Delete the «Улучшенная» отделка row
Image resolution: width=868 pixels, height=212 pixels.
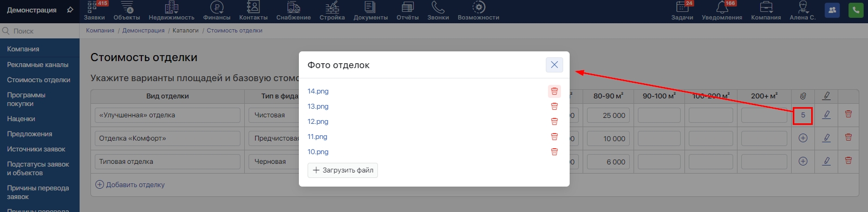tap(848, 114)
